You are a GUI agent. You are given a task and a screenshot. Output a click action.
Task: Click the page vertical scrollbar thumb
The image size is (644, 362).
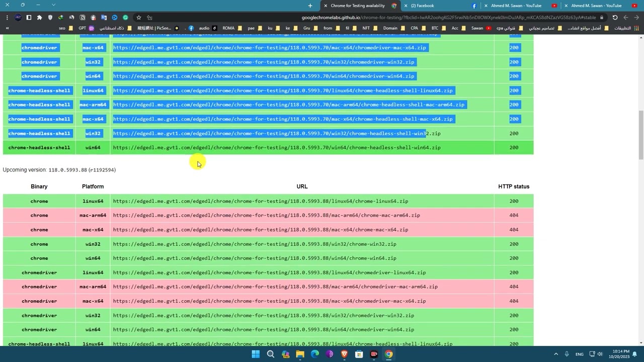640,135
